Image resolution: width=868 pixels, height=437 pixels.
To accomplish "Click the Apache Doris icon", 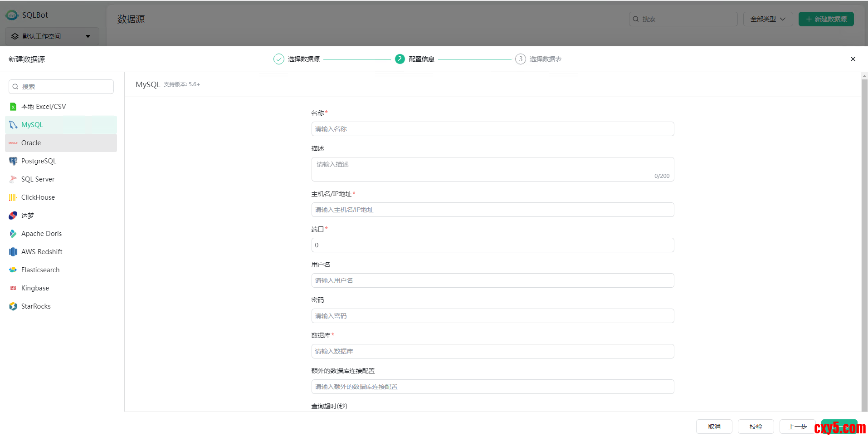I will pos(13,234).
